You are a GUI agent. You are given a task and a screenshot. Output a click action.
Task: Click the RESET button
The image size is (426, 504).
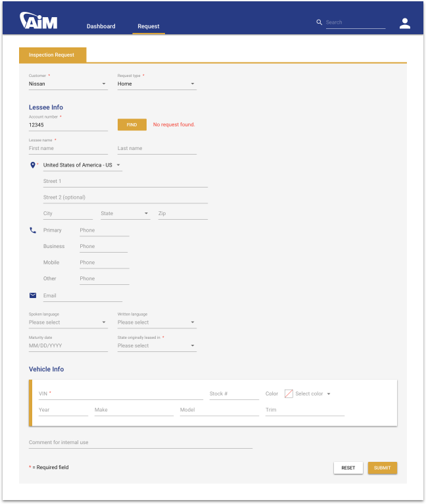(348, 468)
